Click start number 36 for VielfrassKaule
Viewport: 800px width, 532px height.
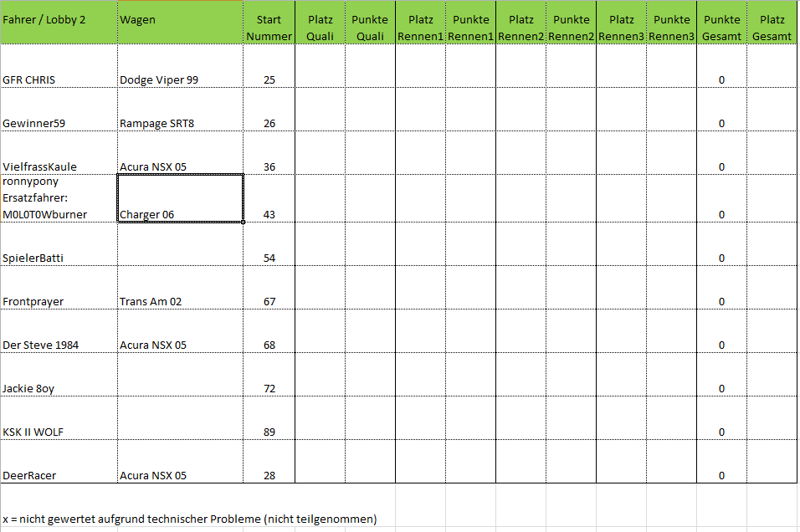click(269, 166)
